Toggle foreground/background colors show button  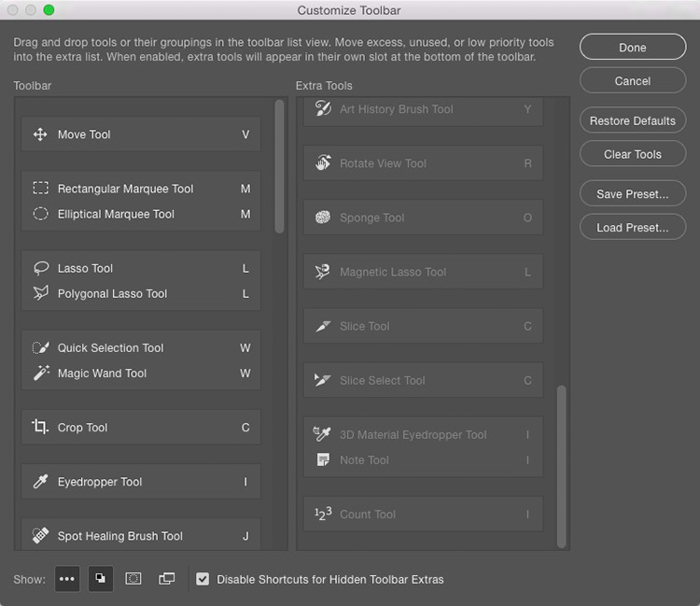[100, 579]
